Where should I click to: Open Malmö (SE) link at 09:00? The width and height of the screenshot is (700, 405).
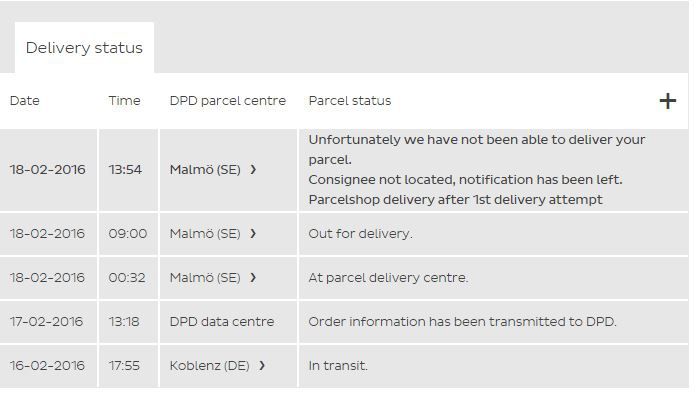205,234
